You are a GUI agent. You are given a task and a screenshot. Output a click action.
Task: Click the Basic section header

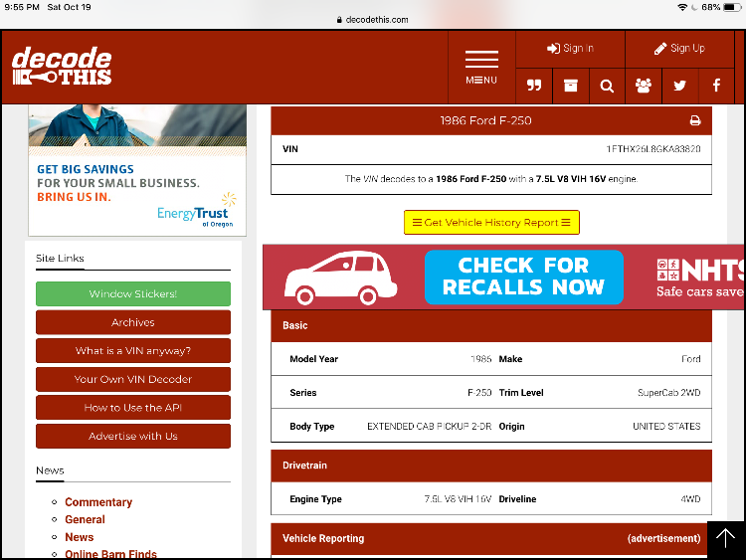(x=491, y=325)
